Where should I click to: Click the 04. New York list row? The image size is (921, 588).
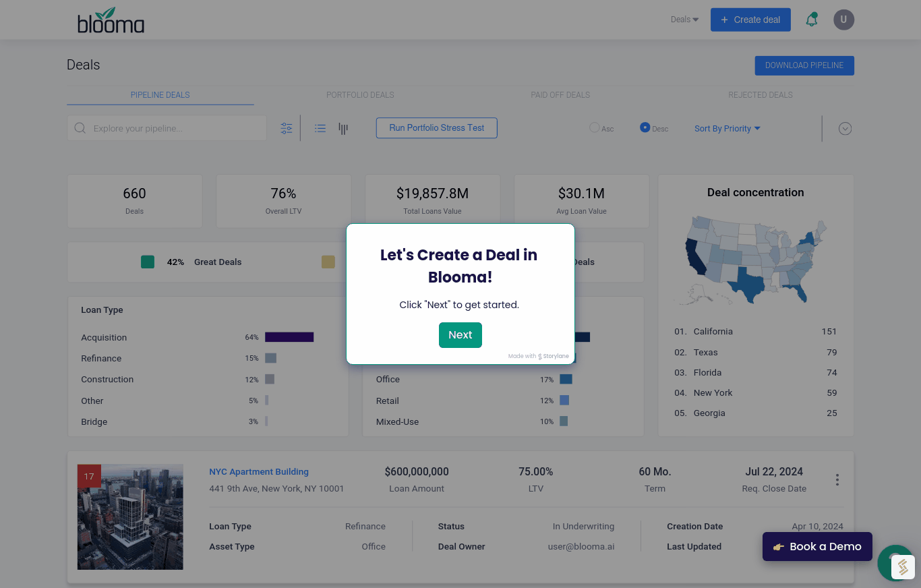pos(755,392)
